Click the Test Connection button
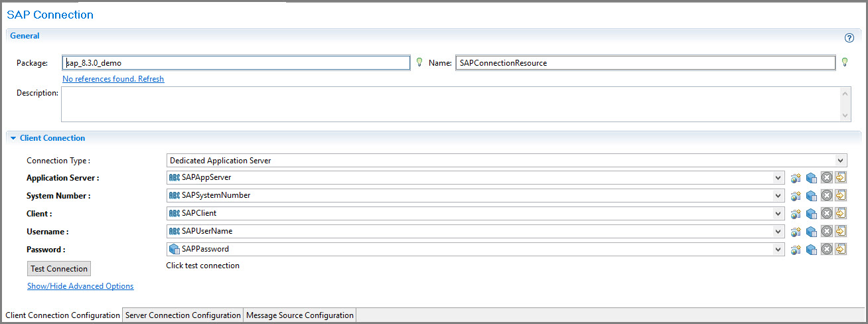 [59, 269]
